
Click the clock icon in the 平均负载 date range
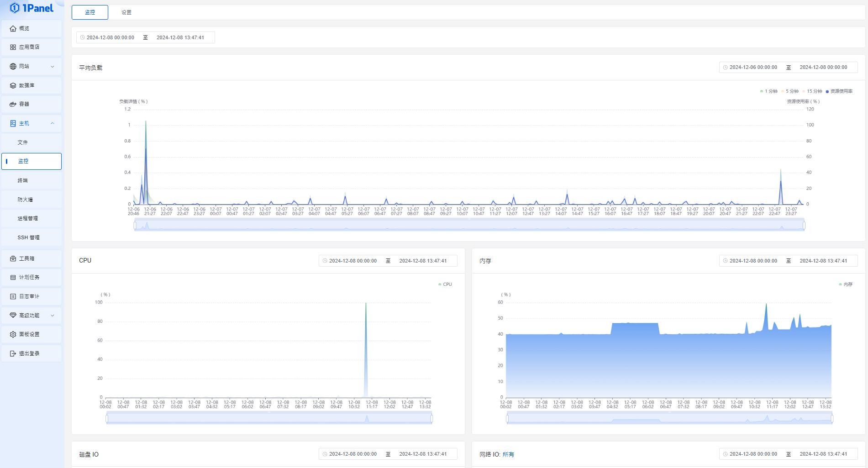[726, 67]
